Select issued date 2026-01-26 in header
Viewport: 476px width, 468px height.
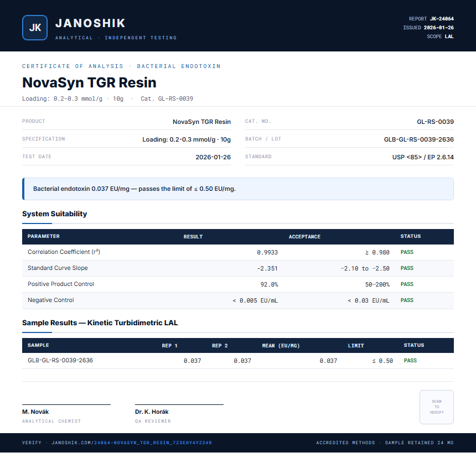point(439,28)
